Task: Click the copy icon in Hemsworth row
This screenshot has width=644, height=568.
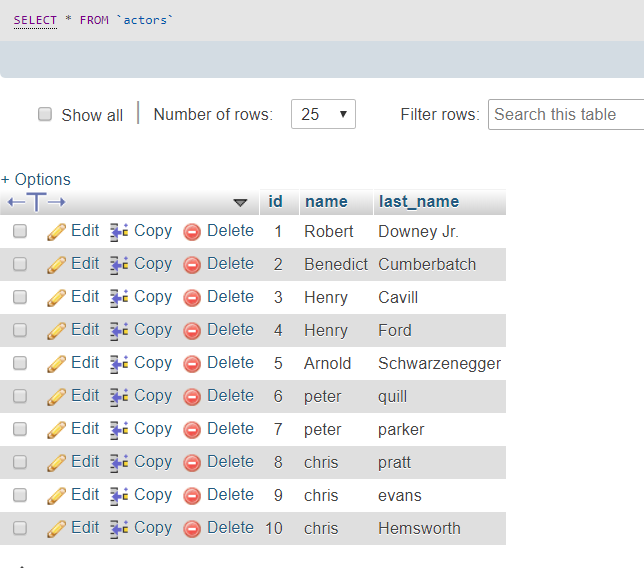Action: click(x=119, y=529)
